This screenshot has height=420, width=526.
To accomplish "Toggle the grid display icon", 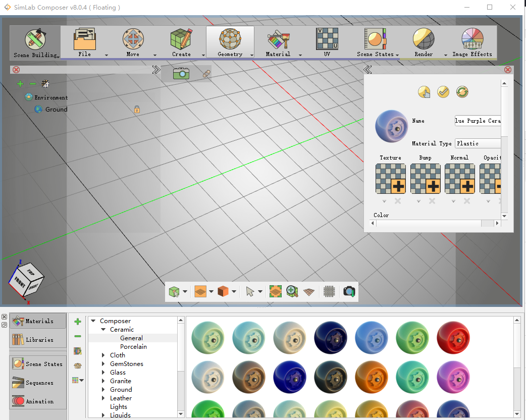I will tap(329, 291).
